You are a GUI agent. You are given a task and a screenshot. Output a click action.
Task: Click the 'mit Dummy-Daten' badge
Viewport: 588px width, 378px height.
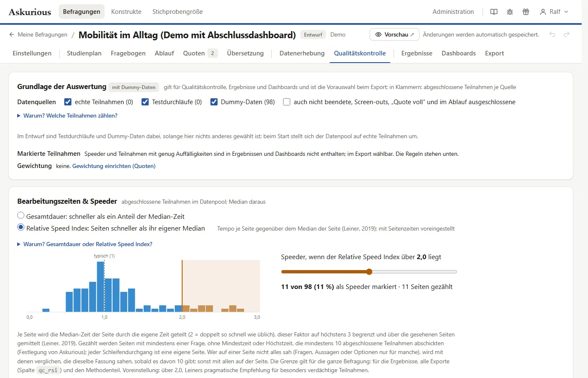pyautogui.click(x=134, y=87)
